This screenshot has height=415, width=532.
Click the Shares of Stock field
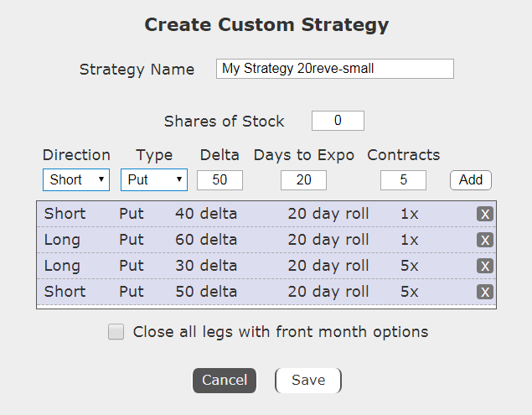(x=338, y=121)
